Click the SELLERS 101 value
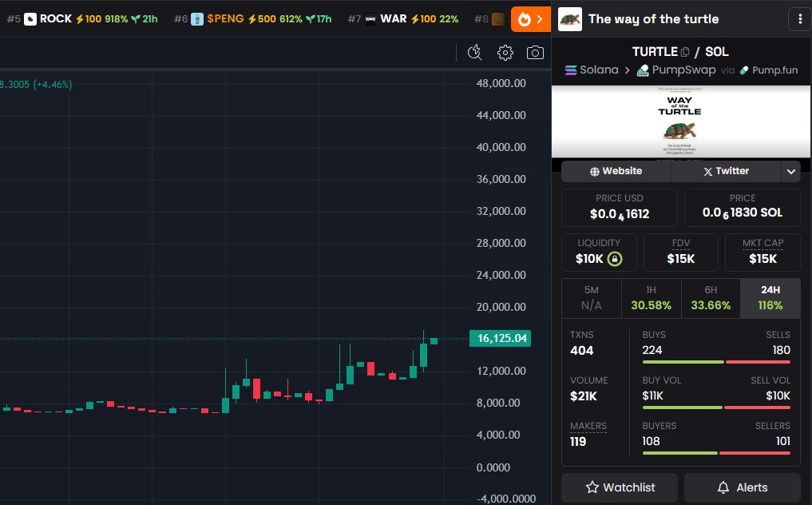Viewport: 812px width, 505px height. coord(783,441)
